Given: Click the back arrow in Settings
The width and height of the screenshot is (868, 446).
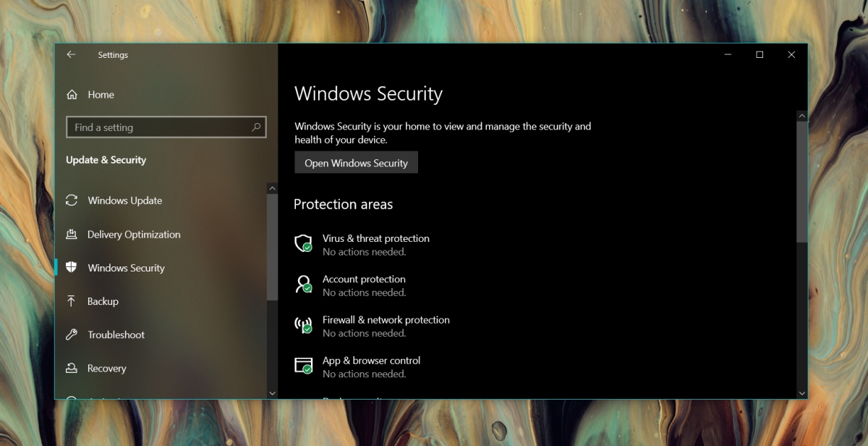Looking at the screenshot, I should tap(71, 54).
